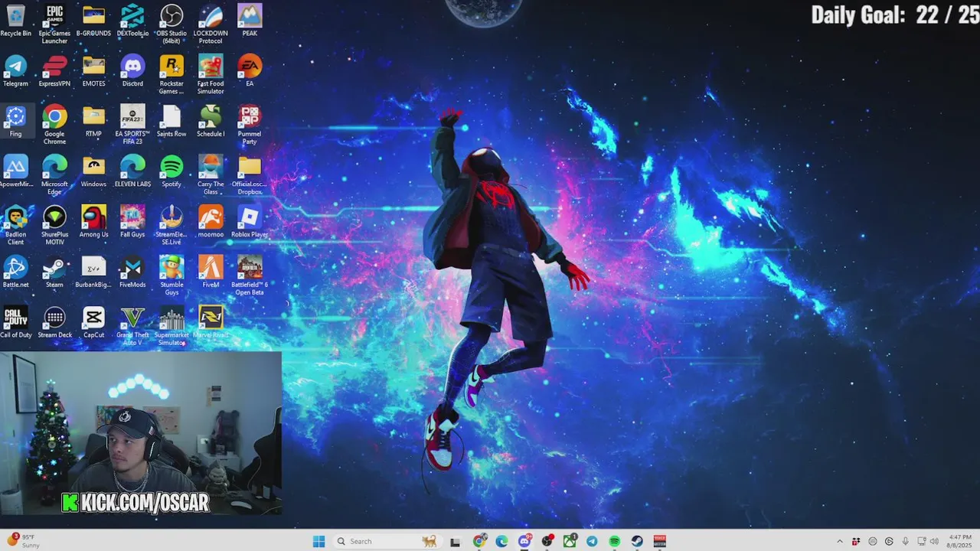The width and height of the screenshot is (980, 551).
Task: Launch CapCut desktop shortcut
Action: click(93, 322)
